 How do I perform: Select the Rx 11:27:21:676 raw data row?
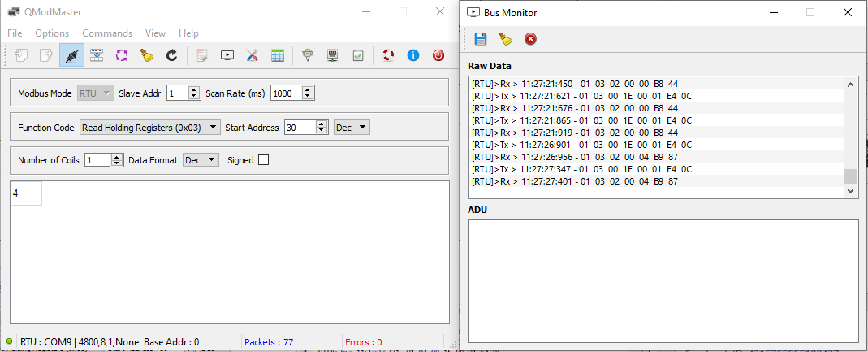tap(657, 108)
